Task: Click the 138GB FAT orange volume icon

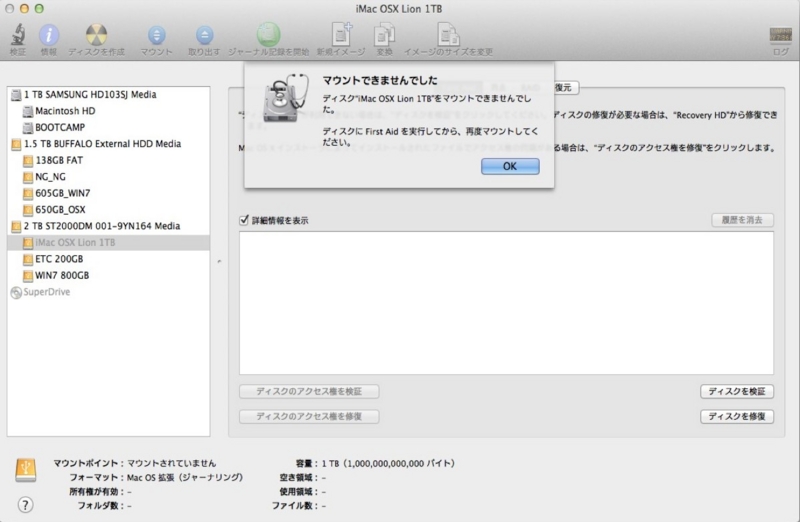Action: 28,161
